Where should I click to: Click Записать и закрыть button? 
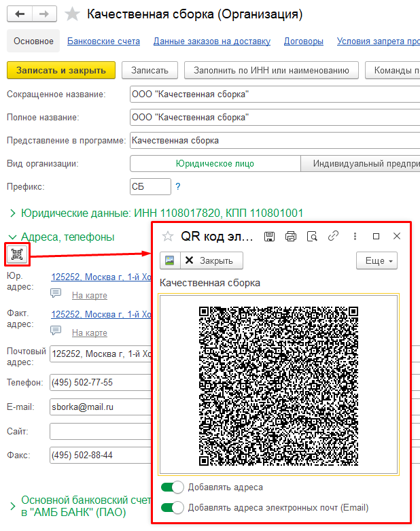click(61, 70)
